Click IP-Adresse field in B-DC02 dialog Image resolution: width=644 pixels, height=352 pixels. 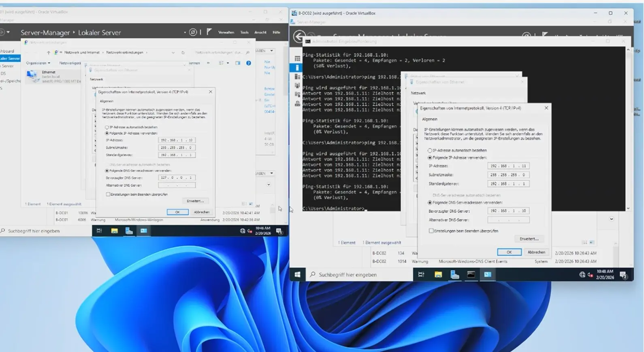(x=508, y=166)
